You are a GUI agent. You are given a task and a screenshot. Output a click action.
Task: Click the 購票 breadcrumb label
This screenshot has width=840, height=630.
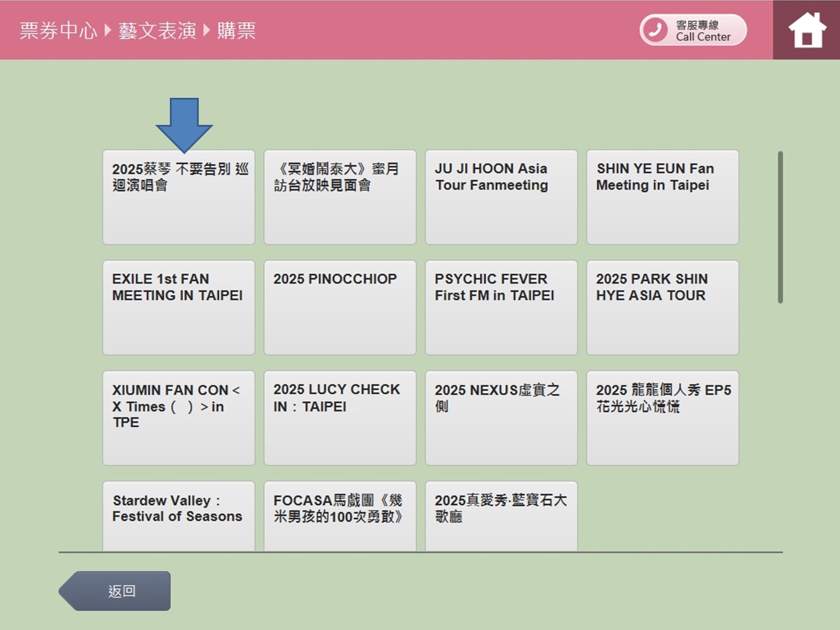[236, 30]
